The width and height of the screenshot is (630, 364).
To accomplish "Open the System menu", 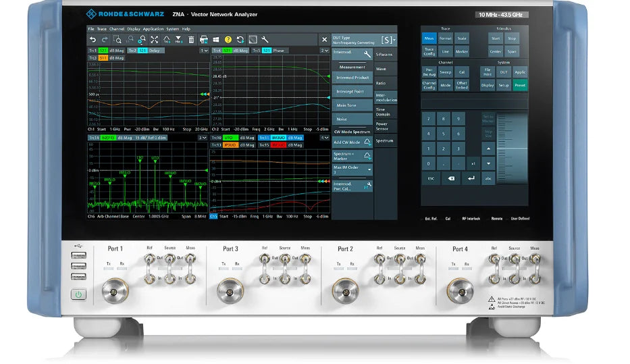I will click(172, 29).
